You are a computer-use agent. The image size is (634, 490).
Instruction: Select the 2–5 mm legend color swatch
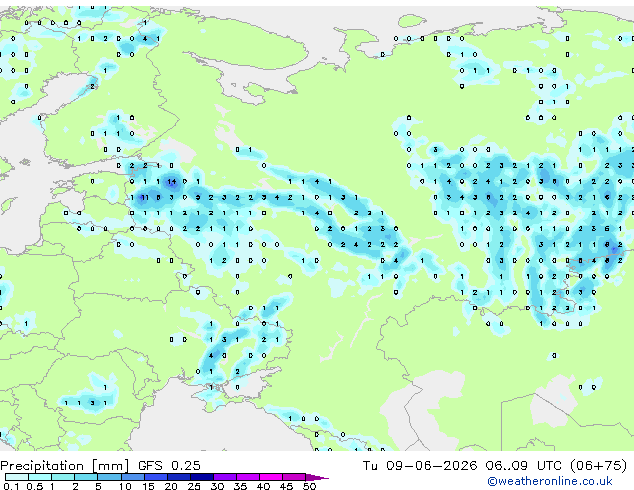coord(86,477)
